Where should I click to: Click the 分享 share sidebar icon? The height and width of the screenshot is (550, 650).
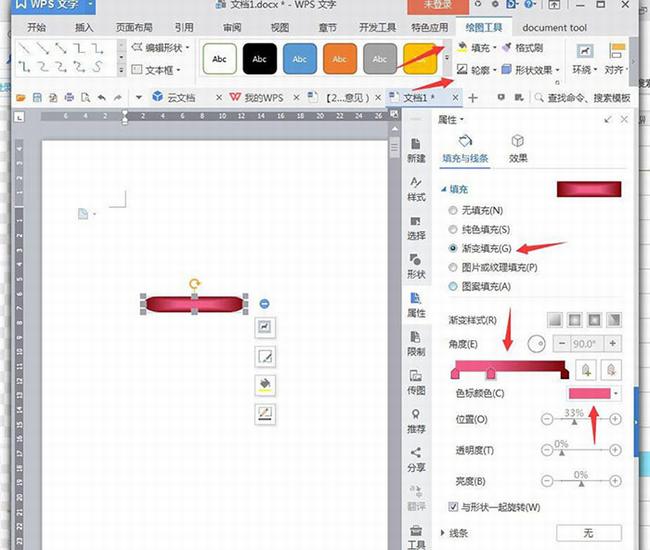coord(416,460)
